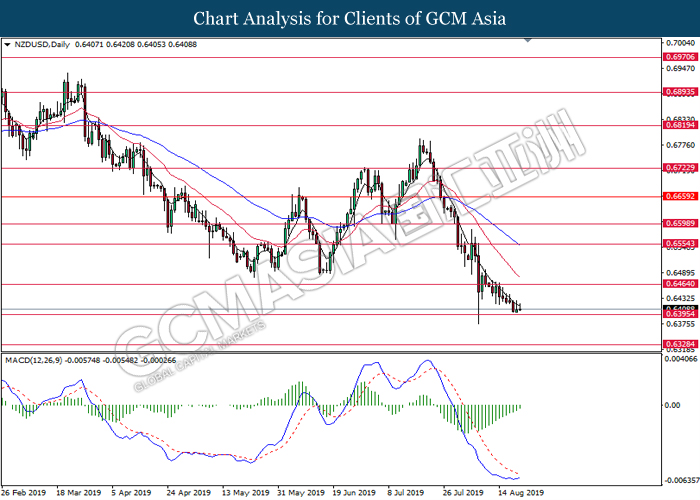Click the 0.63284 red price label
This screenshot has height=500, width=700.
click(680, 344)
